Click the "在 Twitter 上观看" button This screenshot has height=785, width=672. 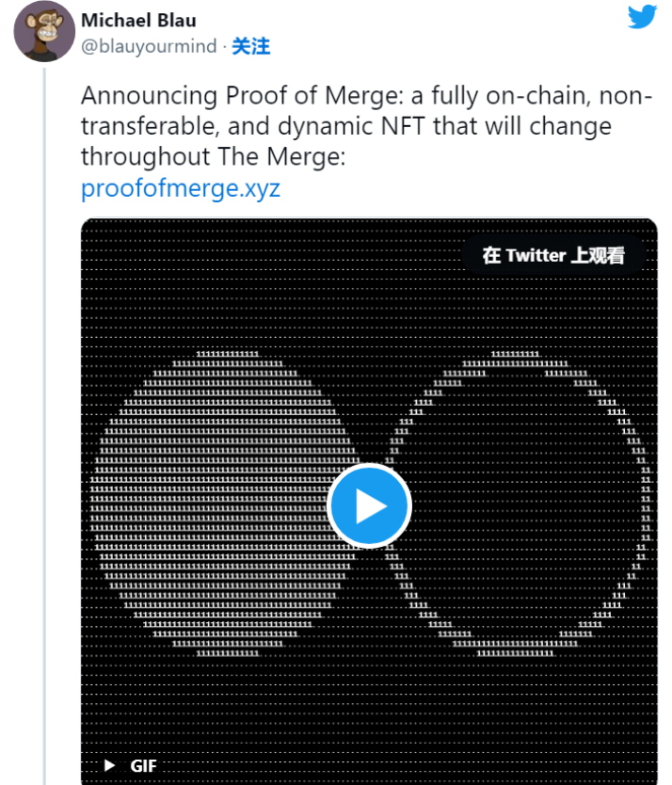(x=552, y=255)
